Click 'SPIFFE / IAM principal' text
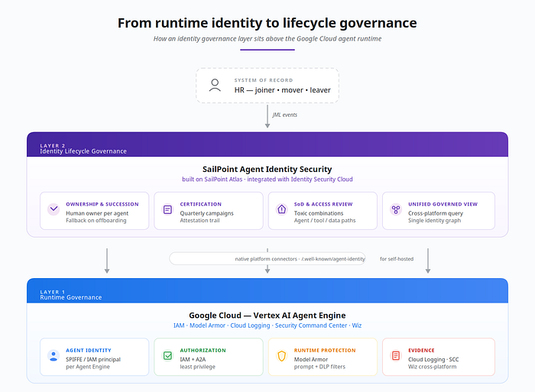Image resolution: width=535 pixels, height=392 pixels. click(93, 360)
